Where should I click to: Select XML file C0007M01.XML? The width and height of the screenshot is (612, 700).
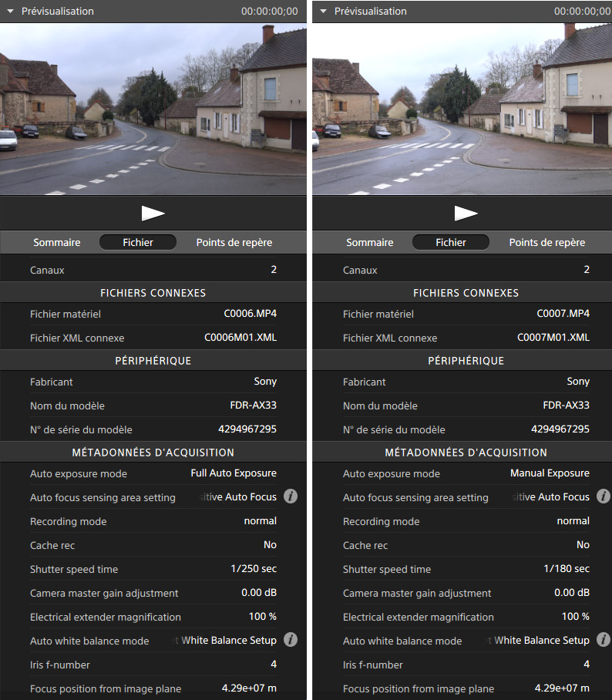pyautogui.click(x=553, y=338)
